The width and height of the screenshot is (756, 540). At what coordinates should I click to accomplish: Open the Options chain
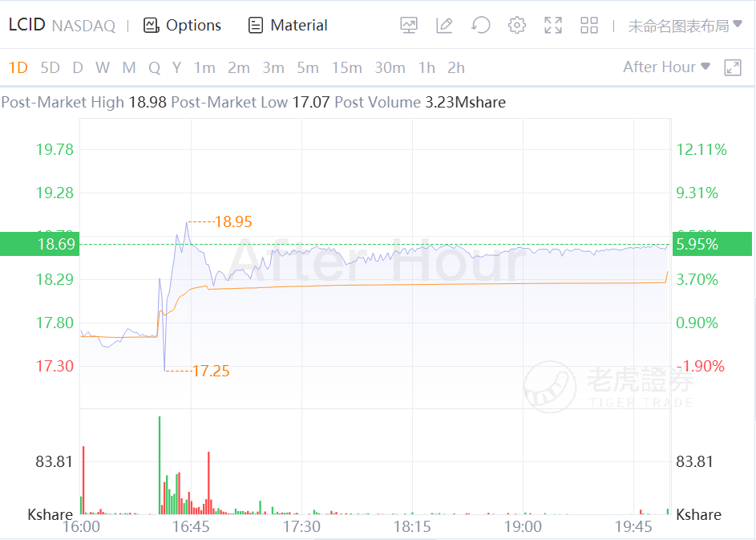click(183, 26)
